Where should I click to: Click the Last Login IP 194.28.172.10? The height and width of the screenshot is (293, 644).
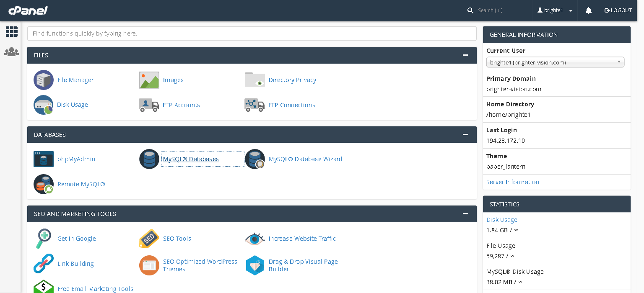point(505,141)
